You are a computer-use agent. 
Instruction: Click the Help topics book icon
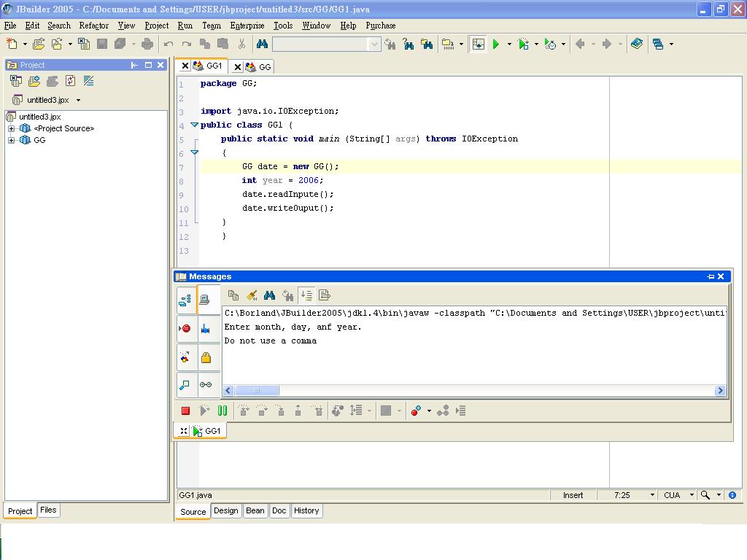pos(636,44)
